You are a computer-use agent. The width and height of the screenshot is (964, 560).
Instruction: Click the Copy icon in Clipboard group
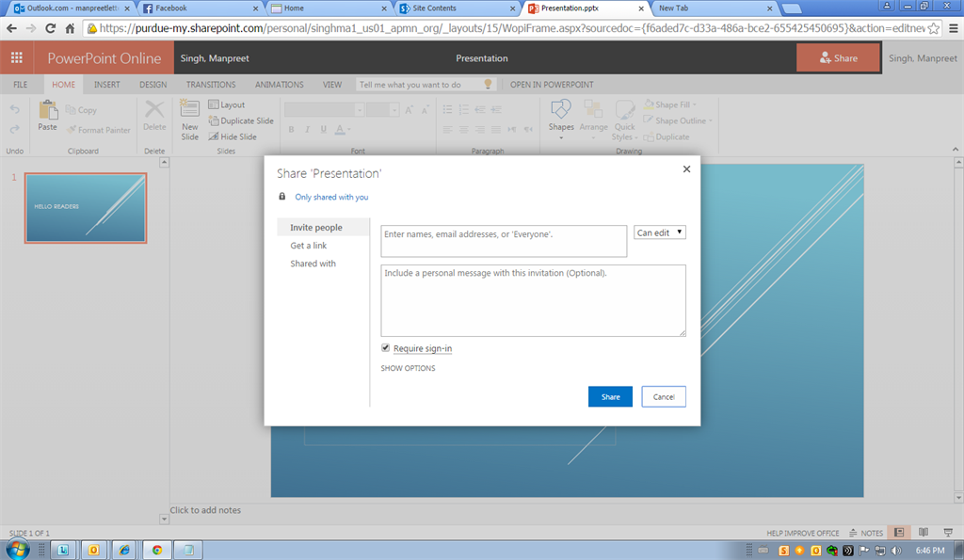(x=71, y=110)
